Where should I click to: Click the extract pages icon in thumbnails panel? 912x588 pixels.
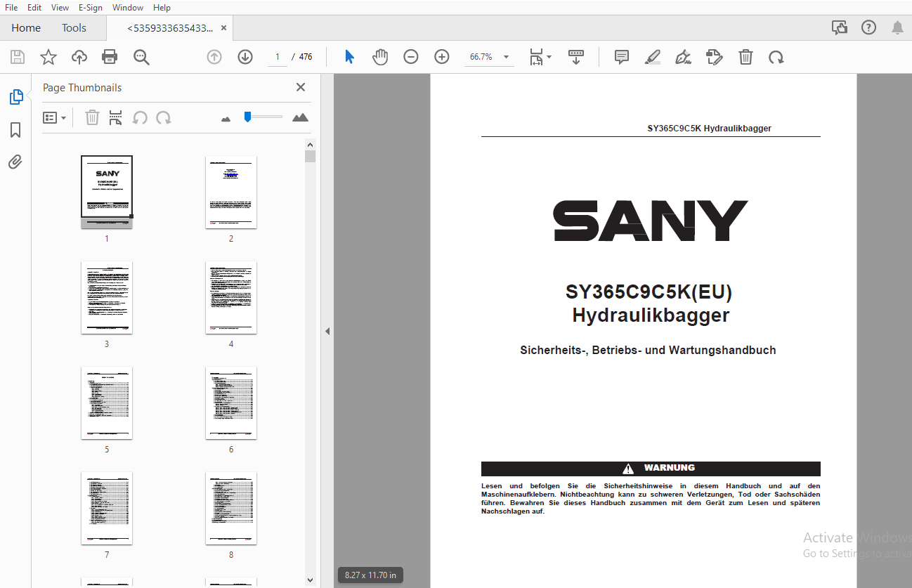click(x=116, y=117)
